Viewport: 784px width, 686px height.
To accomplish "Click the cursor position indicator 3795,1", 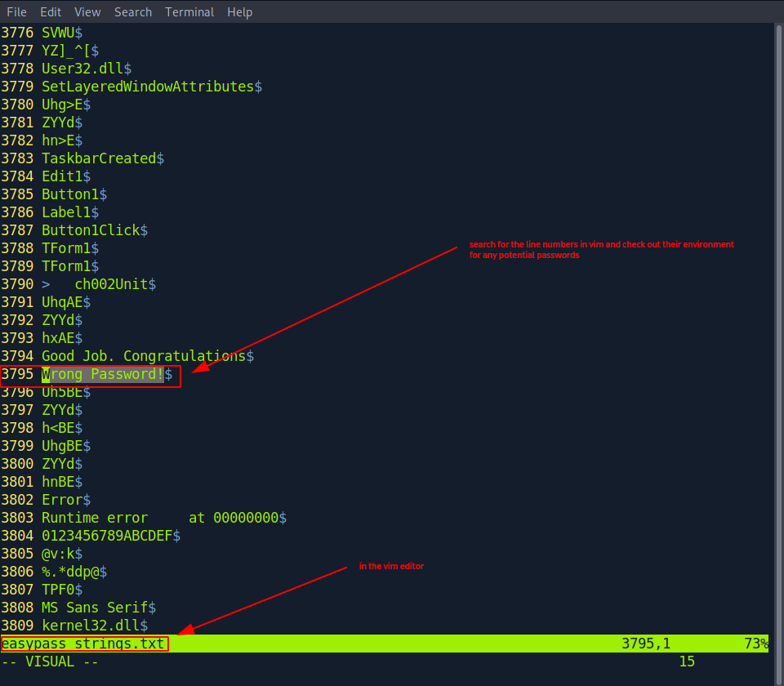I will click(x=646, y=644).
